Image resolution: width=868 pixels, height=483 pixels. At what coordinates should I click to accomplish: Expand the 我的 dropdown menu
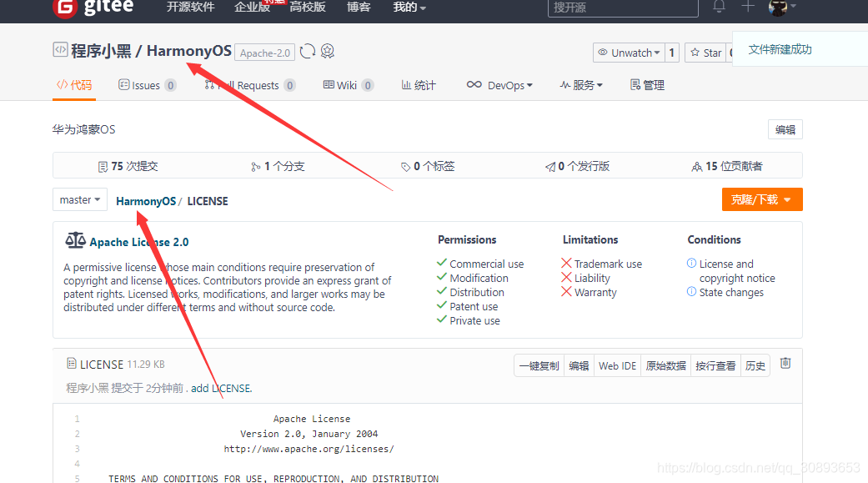pyautogui.click(x=409, y=8)
